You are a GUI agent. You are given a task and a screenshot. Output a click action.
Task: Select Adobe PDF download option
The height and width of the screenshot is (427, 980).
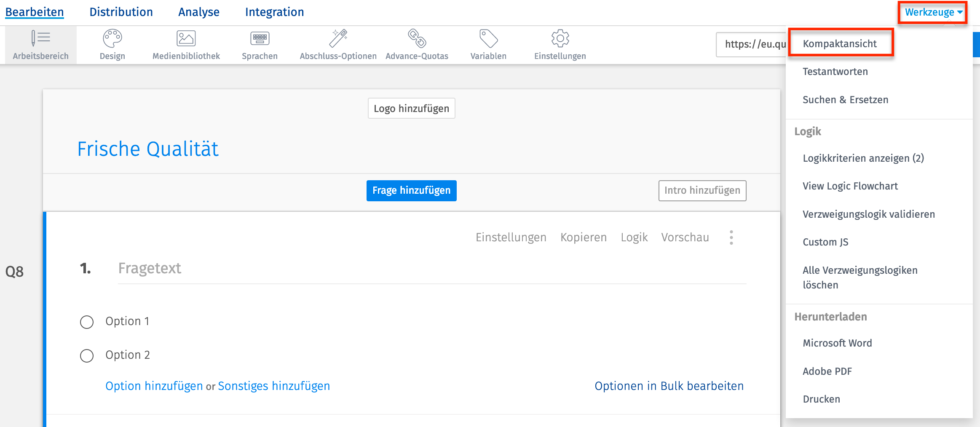(827, 371)
